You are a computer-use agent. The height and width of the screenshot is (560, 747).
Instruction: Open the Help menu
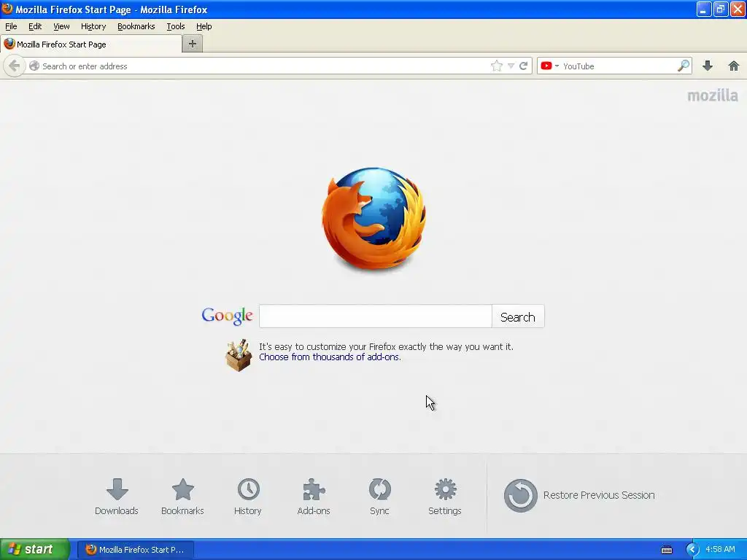pos(204,26)
